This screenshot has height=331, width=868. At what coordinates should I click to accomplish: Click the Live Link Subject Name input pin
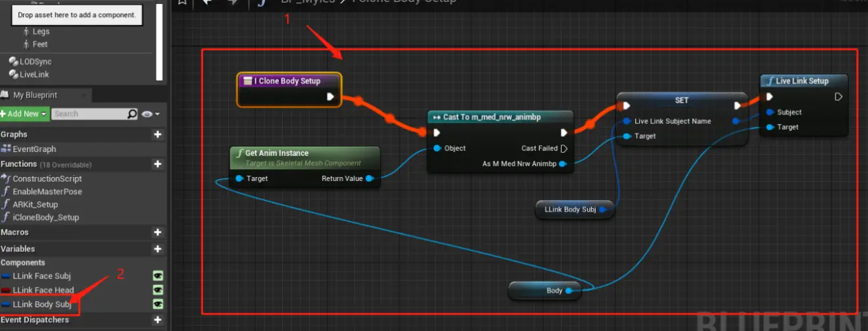627,121
